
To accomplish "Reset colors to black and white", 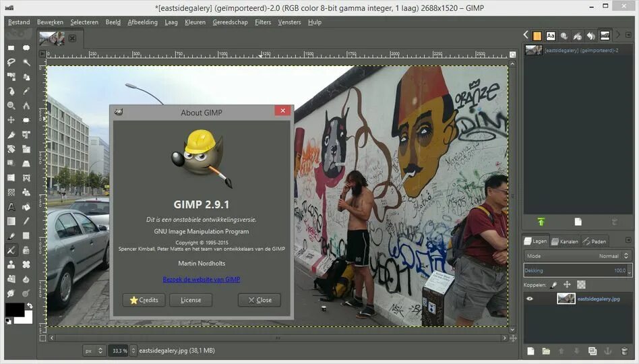I will [x=8, y=321].
